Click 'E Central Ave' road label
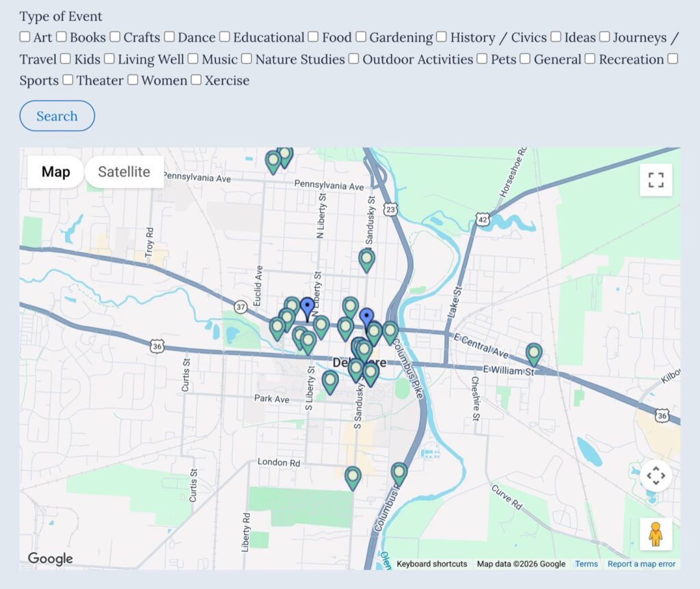700x589 pixels. click(481, 346)
